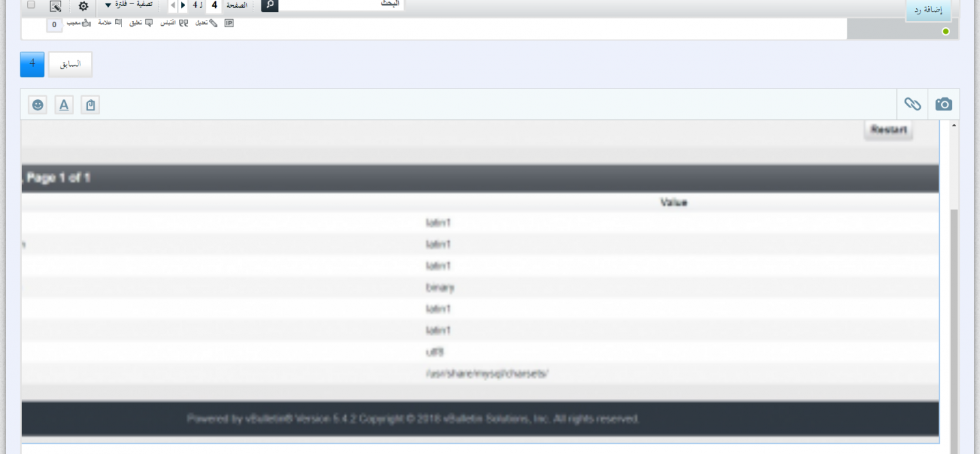Click تعليق comment link
This screenshot has height=454, width=980.
[x=141, y=23]
